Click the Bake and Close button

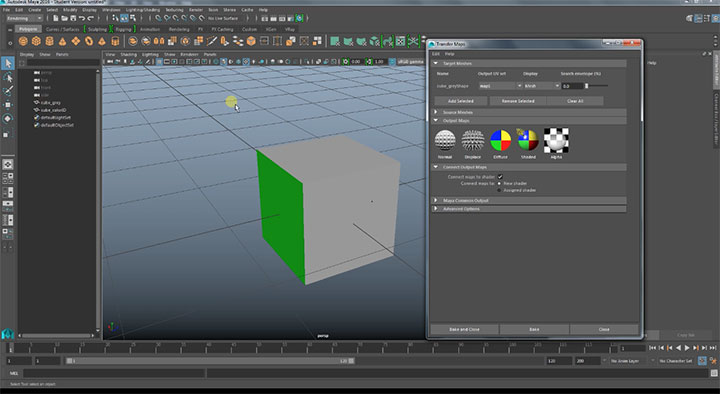click(464, 329)
